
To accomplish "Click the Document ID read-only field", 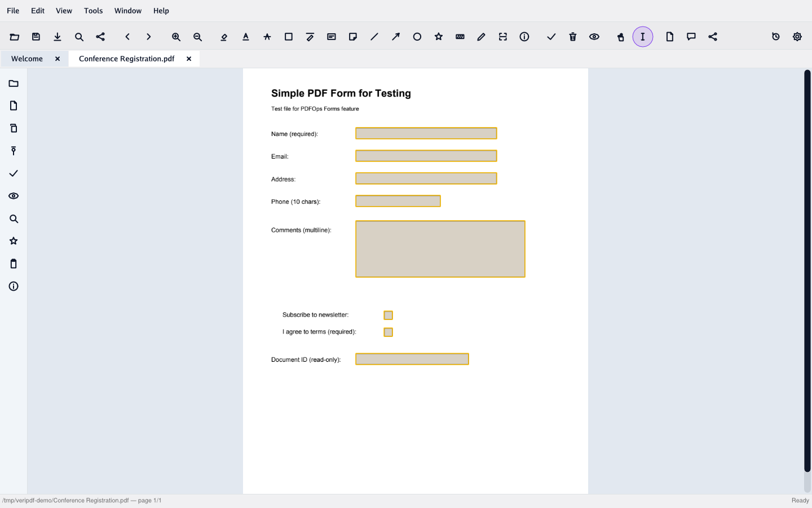I will coord(412,359).
